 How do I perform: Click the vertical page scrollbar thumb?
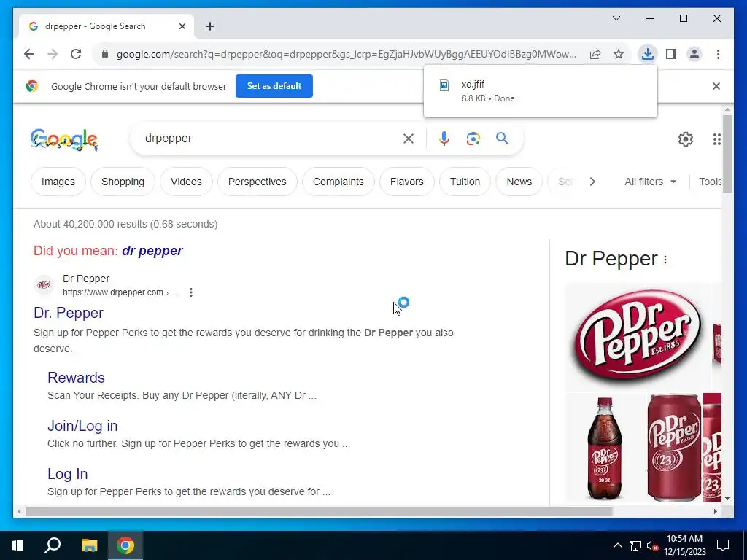[727, 154]
